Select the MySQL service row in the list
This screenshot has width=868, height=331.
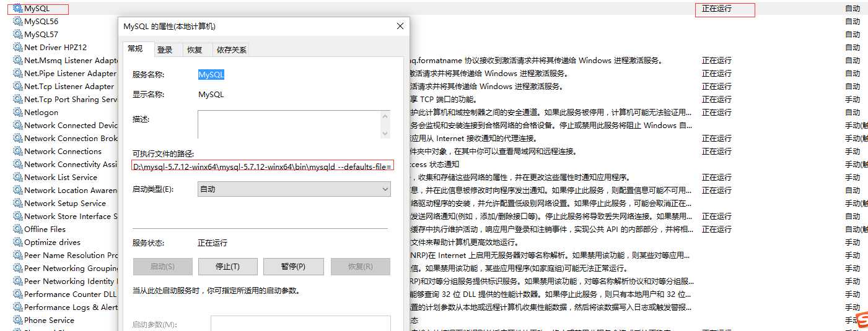[x=434, y=9]
